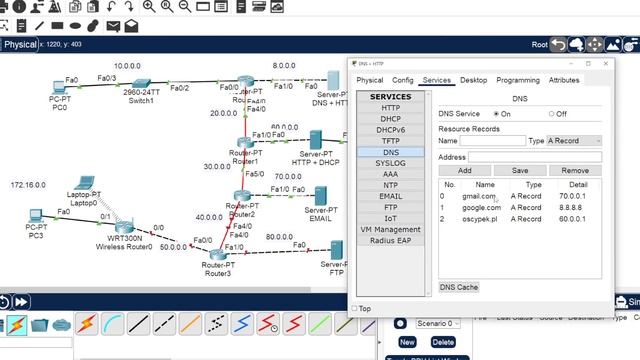640x360 pixels.
Task: Select the Connections lightning category
Action: (17, 325)
